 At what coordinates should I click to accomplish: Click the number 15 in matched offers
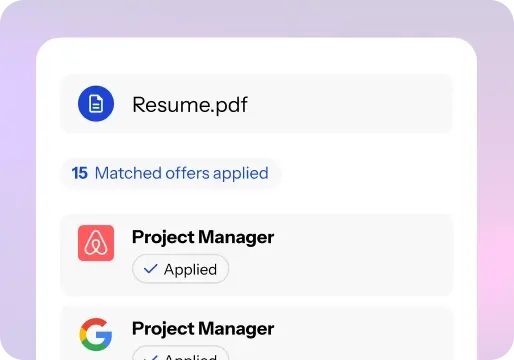pyautogui.click(x=80, y=173)
